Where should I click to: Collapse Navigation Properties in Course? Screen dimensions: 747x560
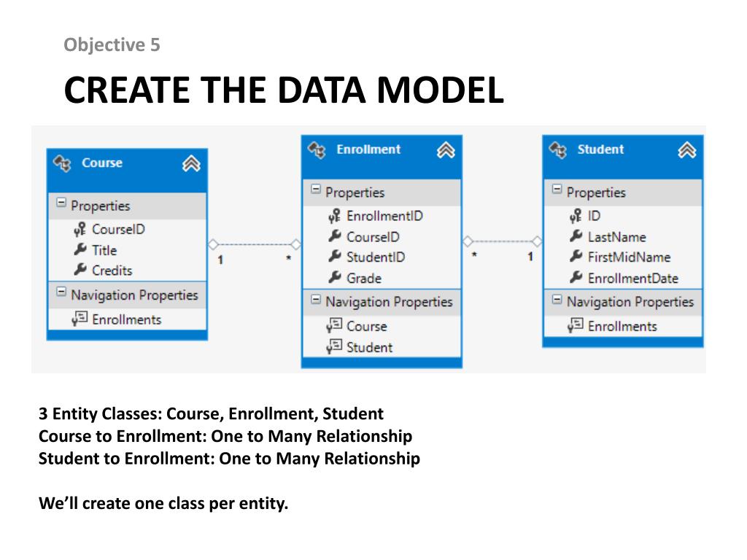[x=61, y=292]
